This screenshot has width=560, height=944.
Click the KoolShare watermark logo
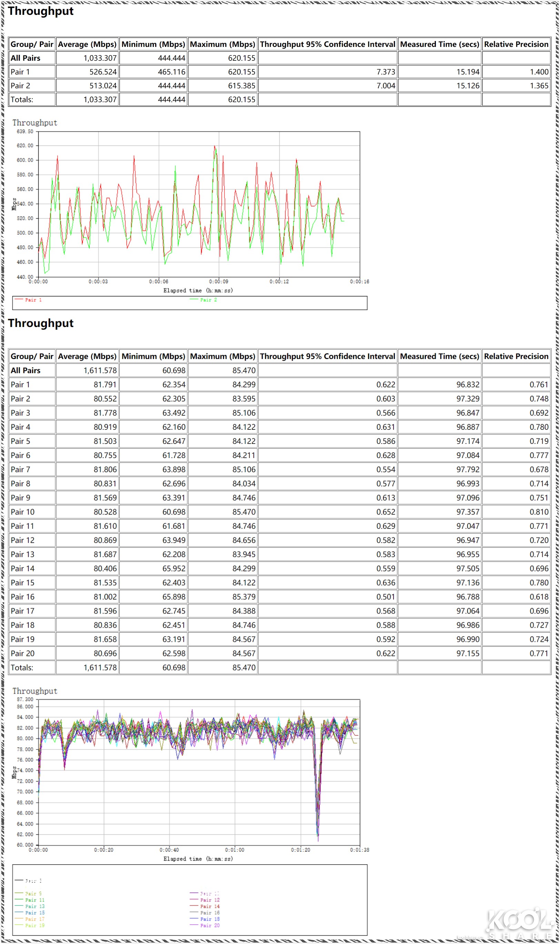(520, 924)
